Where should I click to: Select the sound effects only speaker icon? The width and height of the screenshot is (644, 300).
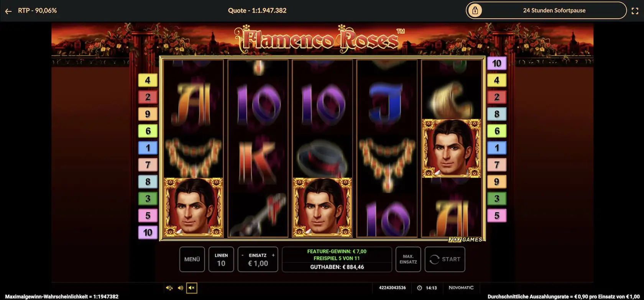181,288
